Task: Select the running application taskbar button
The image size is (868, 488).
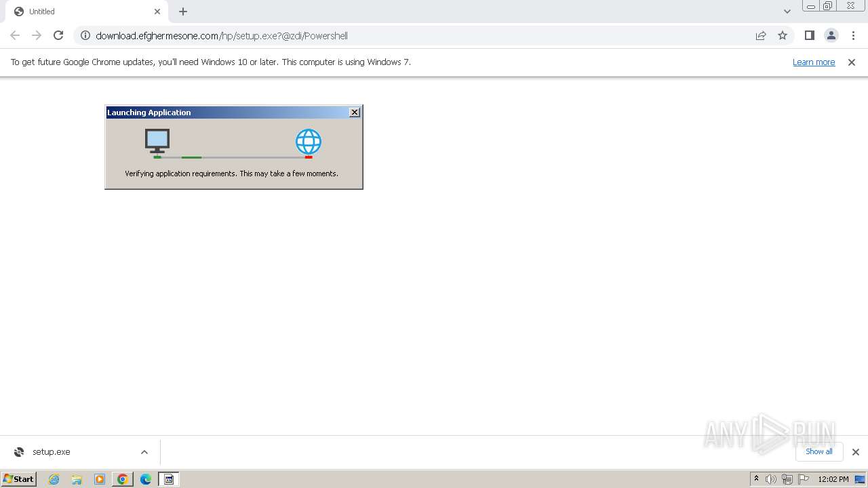Action: 169,479
